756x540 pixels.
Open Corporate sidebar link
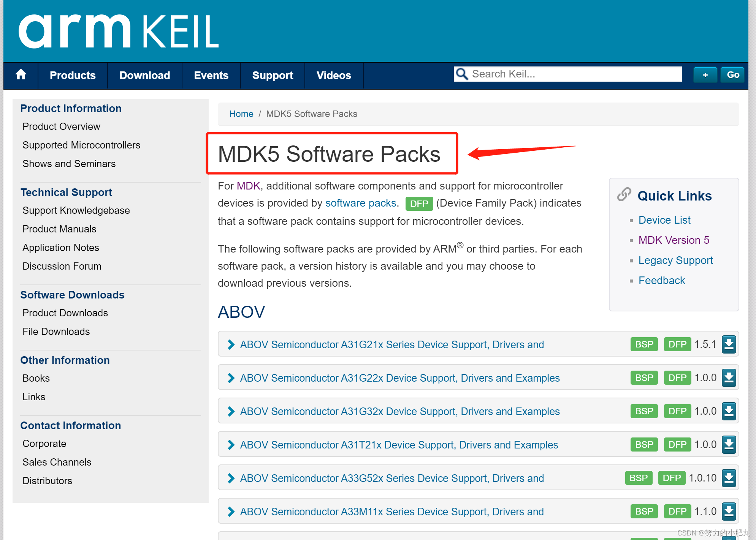pyautogui.click(x=44, y=444)
